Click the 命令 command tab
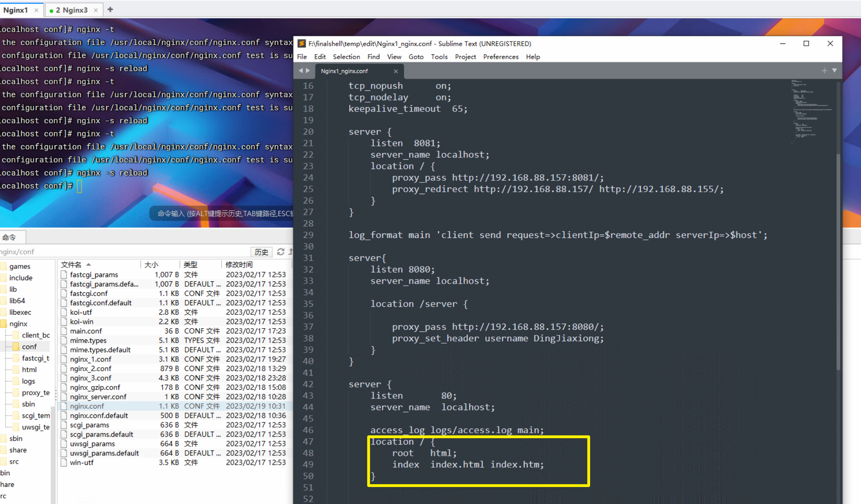 tap(9, 237)
